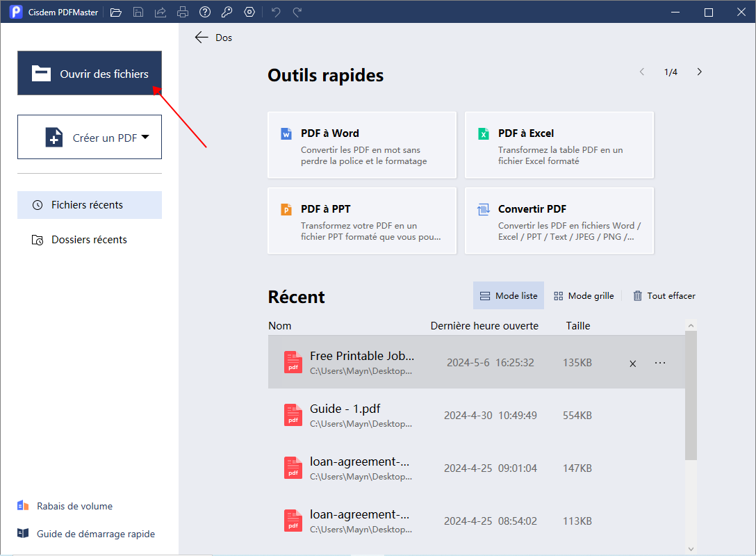This screenshot has width=756, height=556.
Task: Select Dossiers récents in sidebar
Action: click(x=90, y=240)
